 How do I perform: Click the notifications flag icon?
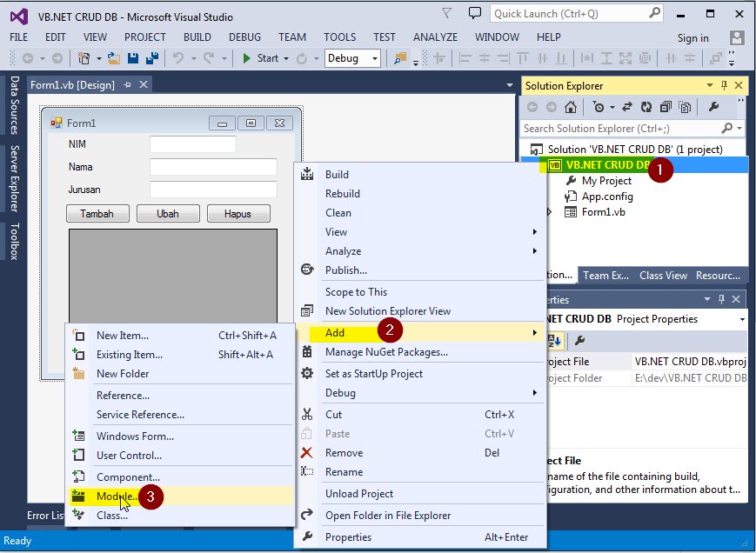pyautogui.click(x=447, y=13)
